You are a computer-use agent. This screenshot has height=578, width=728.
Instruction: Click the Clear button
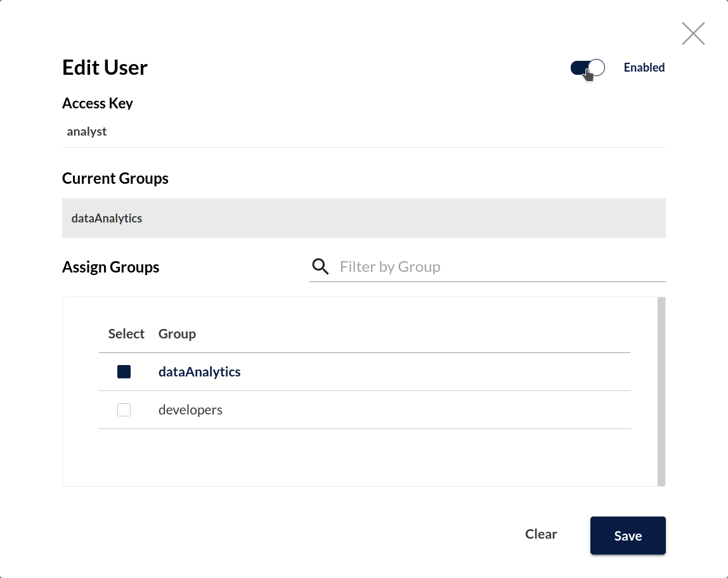pos(540,534)
